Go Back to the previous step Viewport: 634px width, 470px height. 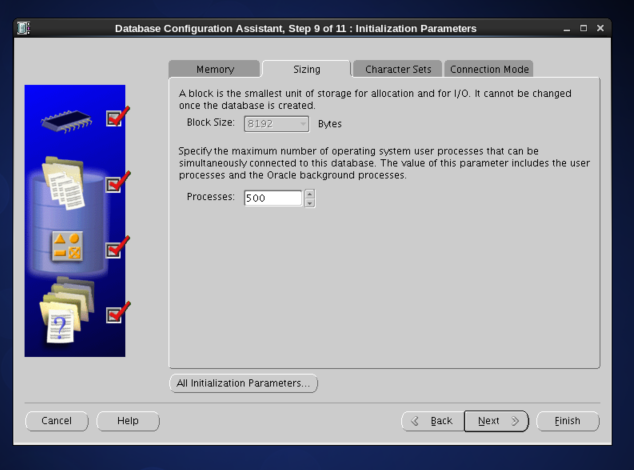[x=430, y=421]
